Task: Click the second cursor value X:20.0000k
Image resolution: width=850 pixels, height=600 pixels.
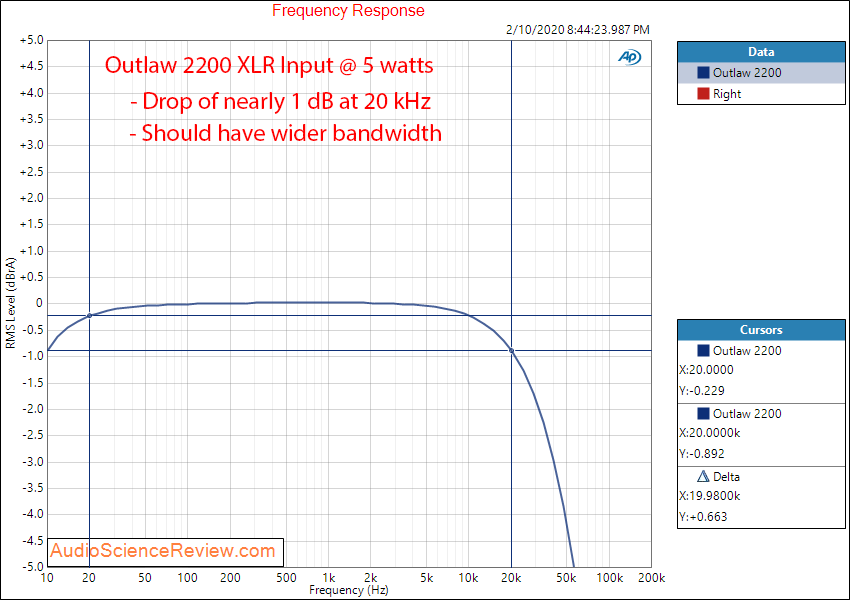Action: [710, 433]
